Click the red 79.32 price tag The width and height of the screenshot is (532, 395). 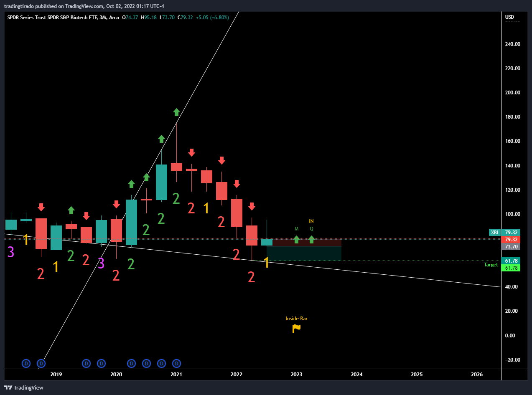click(512, 240)
